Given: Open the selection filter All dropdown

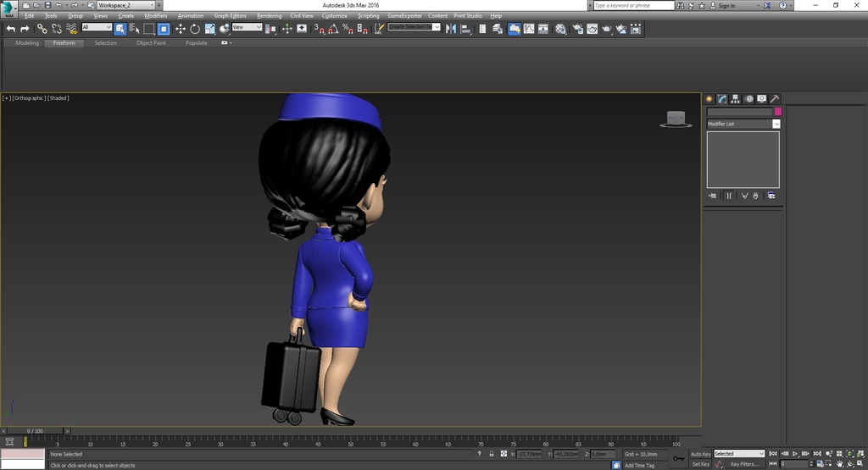Looking at the screenshot, I should point(97,27).
